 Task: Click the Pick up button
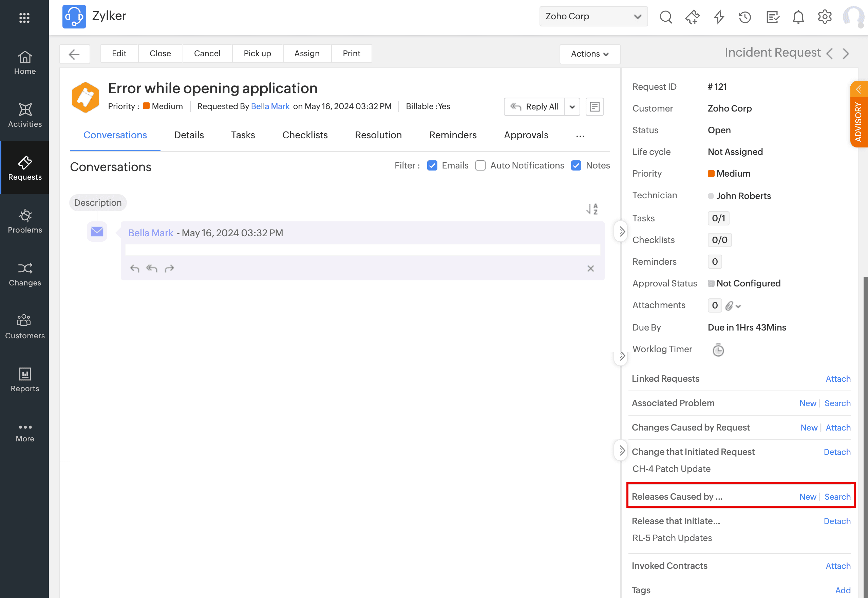point(257,54)
